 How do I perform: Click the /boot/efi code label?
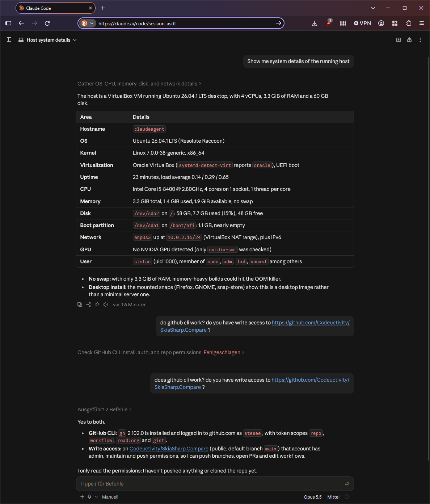[182, 225]
